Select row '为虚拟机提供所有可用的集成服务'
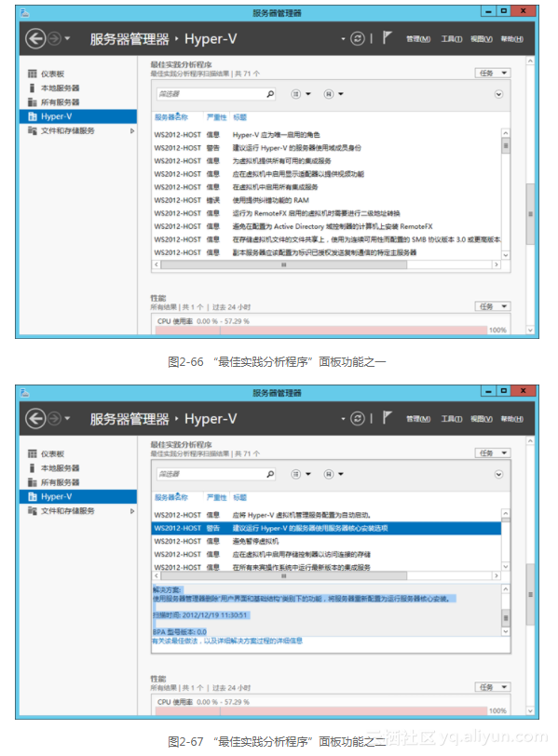This screenshot has height=756, width=558. [x=326, y=160]
